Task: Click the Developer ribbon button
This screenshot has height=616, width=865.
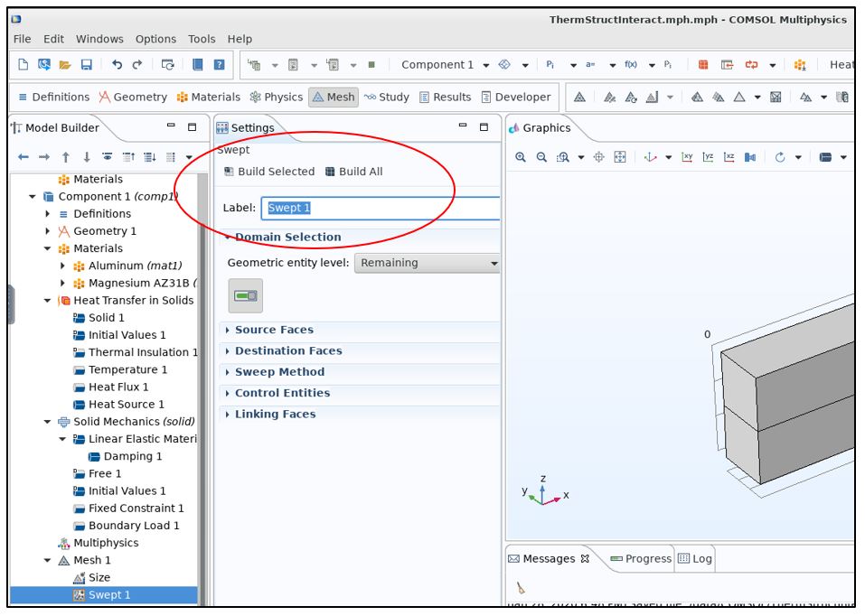Action: [x=515, y=97]
